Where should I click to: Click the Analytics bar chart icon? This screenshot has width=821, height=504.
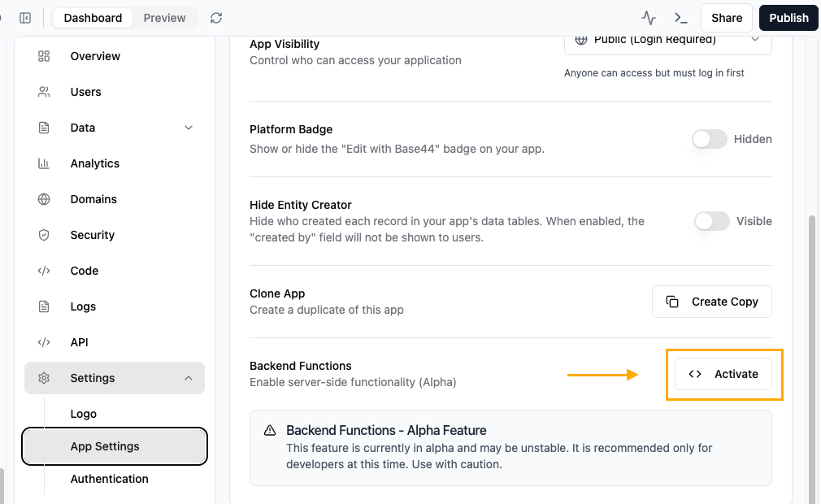[44, 164]
